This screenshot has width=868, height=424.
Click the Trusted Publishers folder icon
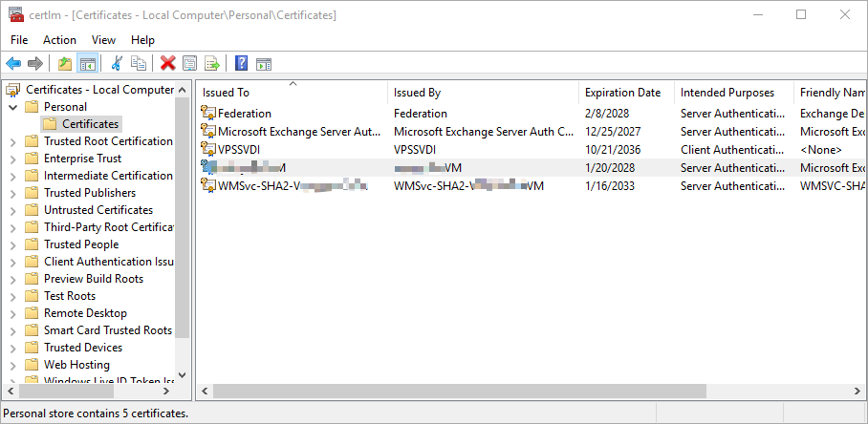pyautogui.click(x=32, y=193)
